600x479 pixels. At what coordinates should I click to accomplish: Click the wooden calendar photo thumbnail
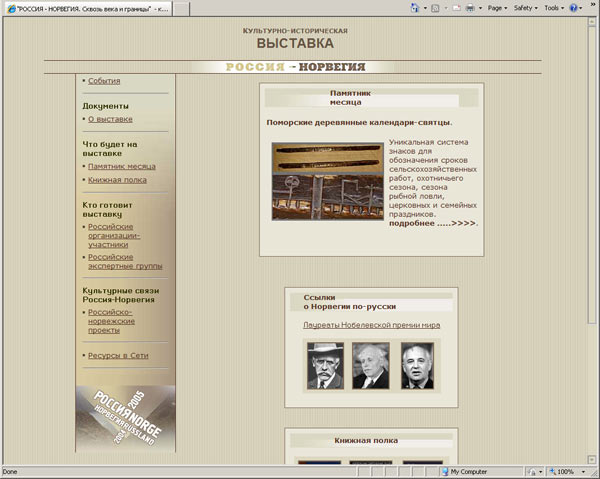tap(325, 180)
